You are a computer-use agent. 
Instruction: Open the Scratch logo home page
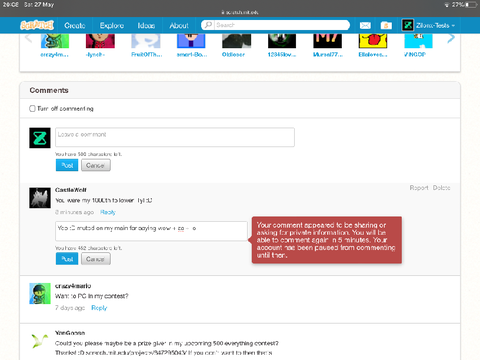tap(37, 25)
